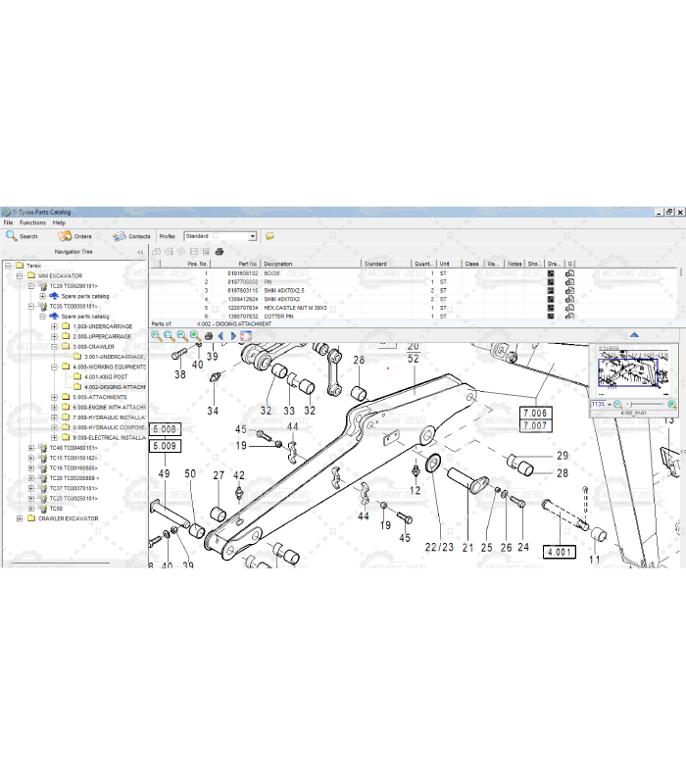The image size is (686, 784).
Task: Select 4.001-KING POST in the navigation tree
Action: pos(106,377)
